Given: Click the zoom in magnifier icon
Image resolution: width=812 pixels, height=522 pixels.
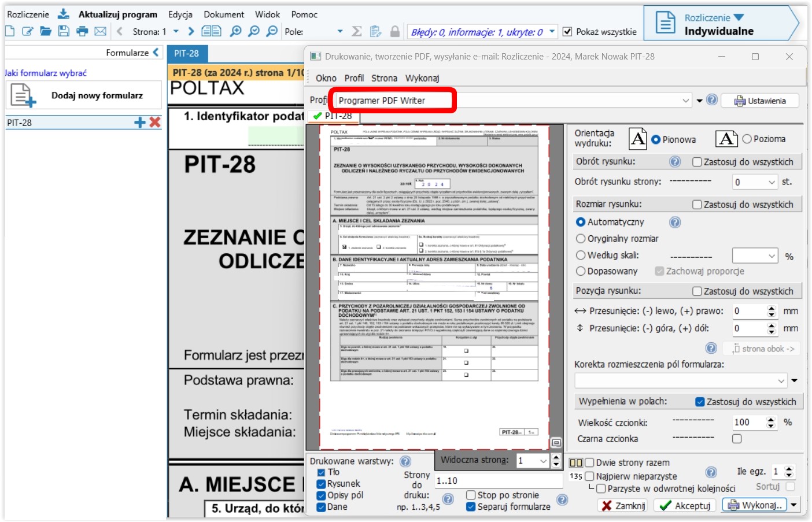Looking at the screenshot, I should pyautogui.click(x=235, y=31).
